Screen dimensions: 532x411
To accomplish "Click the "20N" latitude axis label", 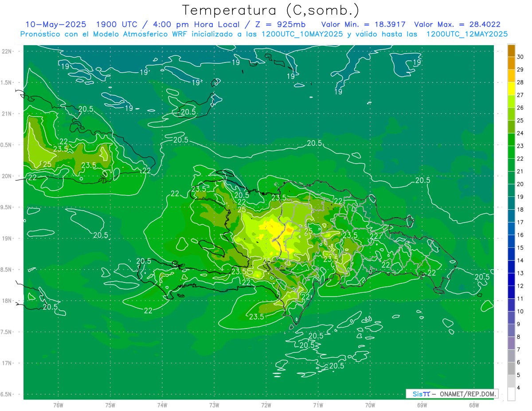I will click(x=7, y=176).
